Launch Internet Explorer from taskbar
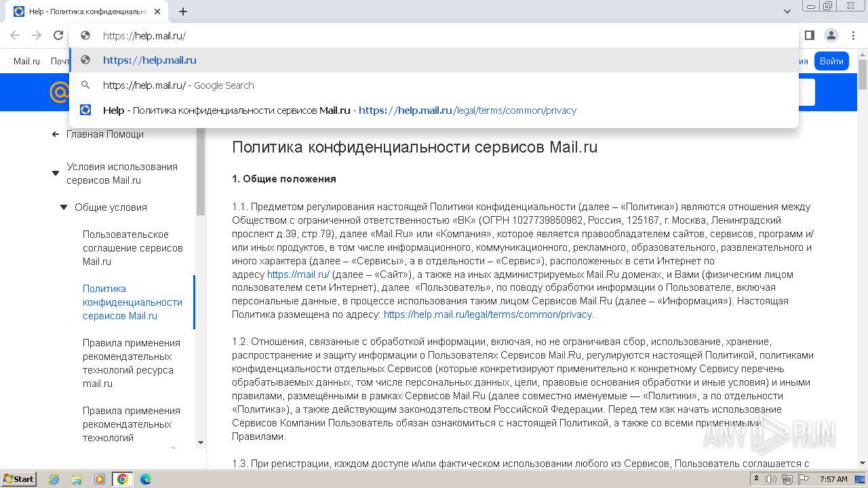This screenshot has height=488, width=868. pos(54,479)
